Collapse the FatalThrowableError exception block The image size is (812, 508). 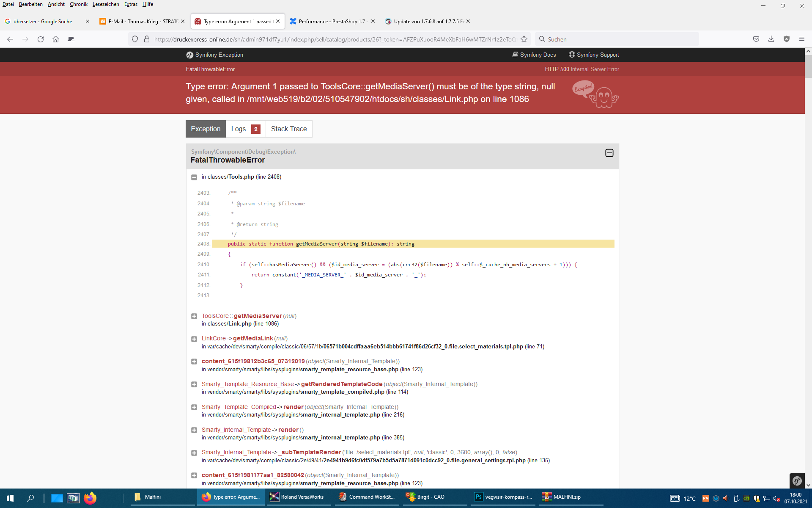609,153
